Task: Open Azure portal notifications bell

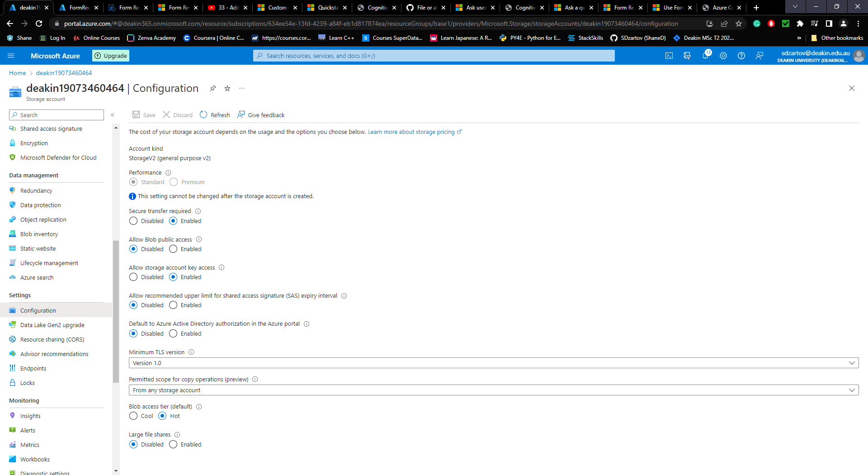Action: point(705,56)
